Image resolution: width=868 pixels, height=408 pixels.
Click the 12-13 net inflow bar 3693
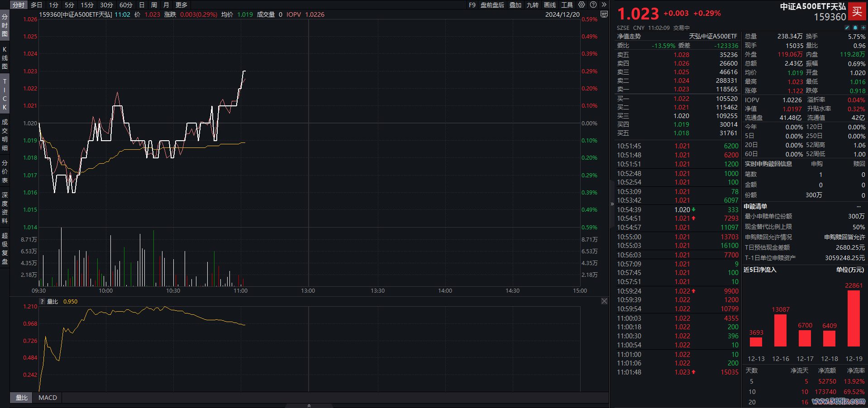tap(756, 342)
